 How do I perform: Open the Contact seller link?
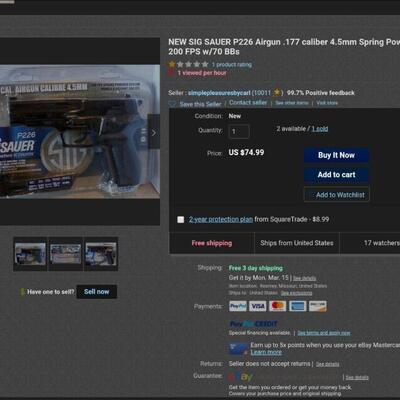tap(248, 103)
